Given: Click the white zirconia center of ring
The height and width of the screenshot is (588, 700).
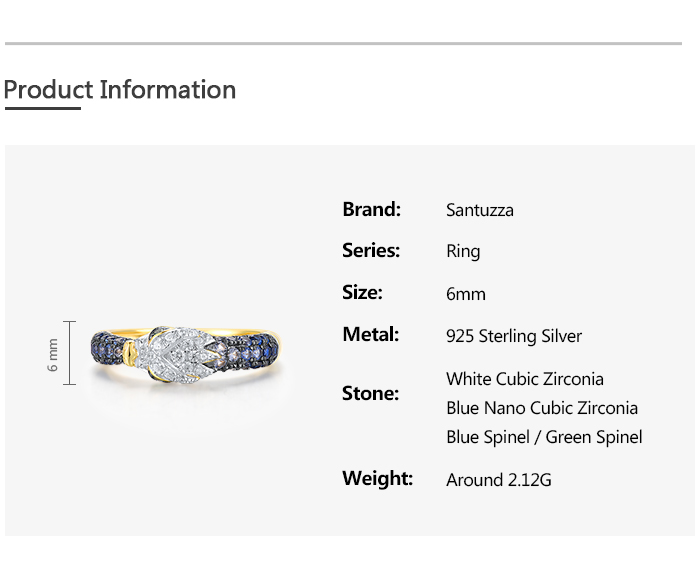Looking at the screenshot, I should 180,350.
